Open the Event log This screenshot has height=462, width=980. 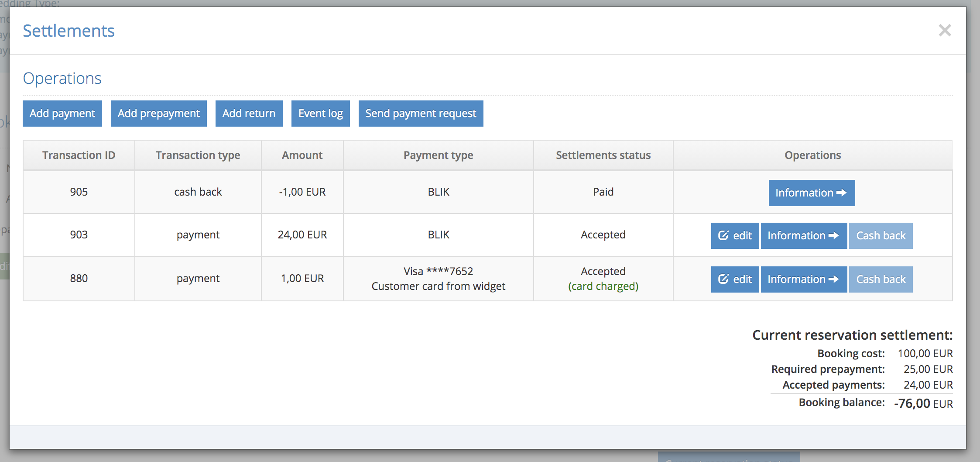pyautogui.click(x=320, y=114)
